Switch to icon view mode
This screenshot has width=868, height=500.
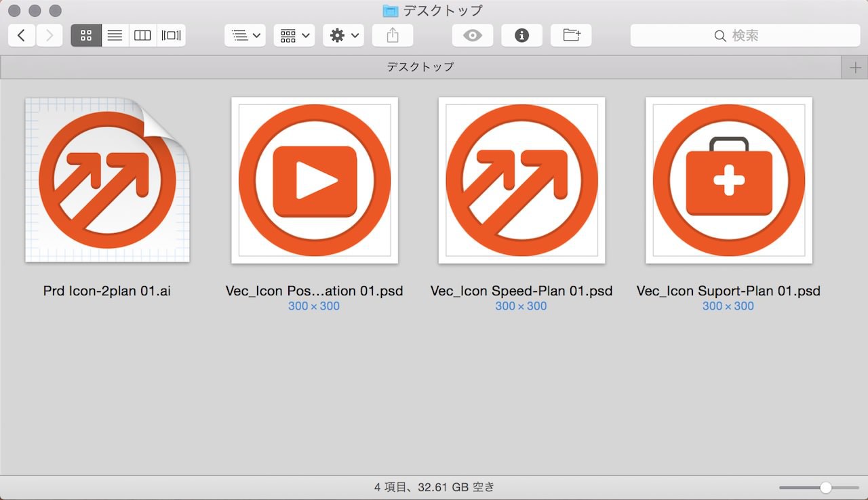pyautogui.click(x=86, y=36)
